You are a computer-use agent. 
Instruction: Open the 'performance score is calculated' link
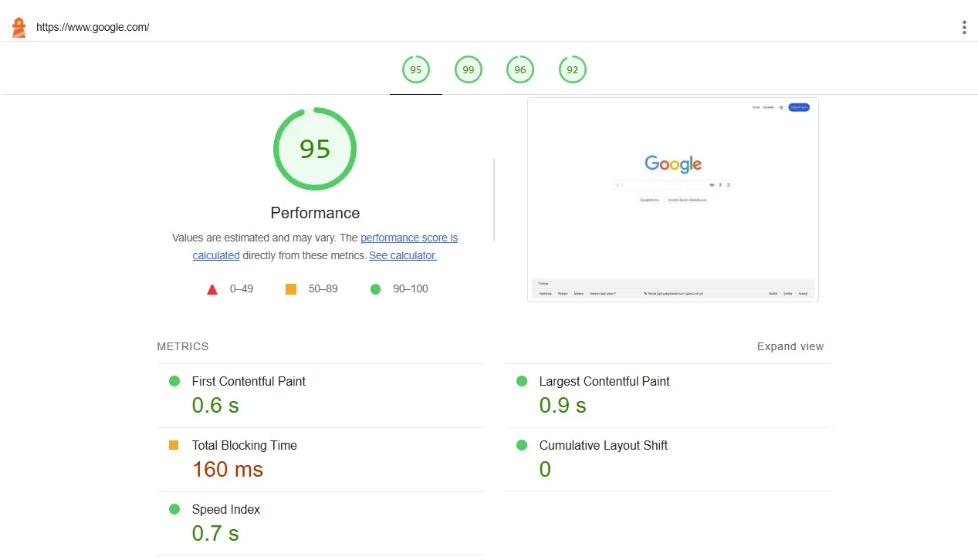409,238
